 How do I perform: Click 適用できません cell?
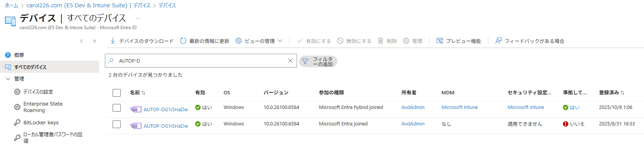point(525,124)
